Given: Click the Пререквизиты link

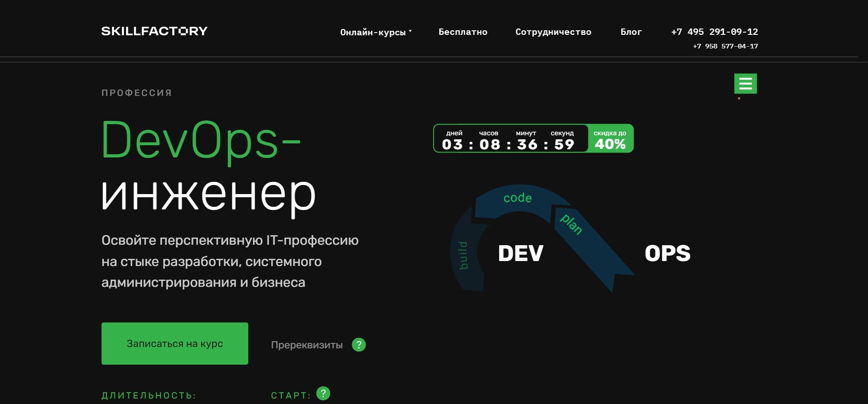Looking at the screenshot, I should 307,345.
